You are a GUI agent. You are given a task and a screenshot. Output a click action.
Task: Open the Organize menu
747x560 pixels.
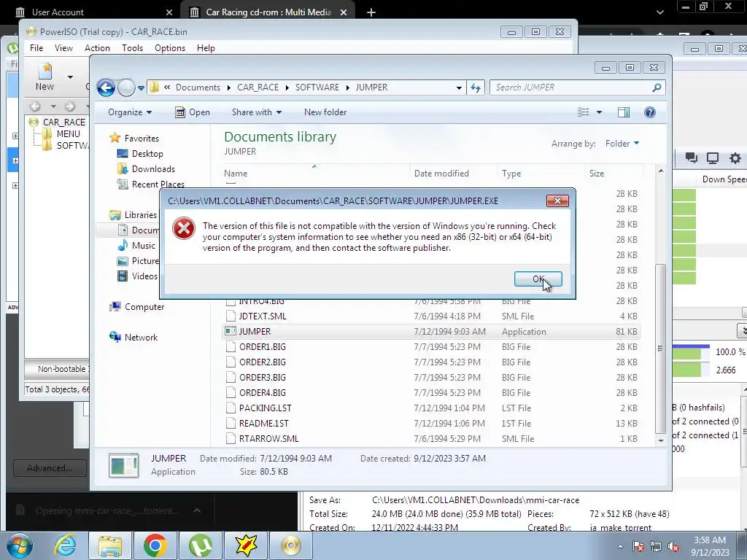pos(130,112)
